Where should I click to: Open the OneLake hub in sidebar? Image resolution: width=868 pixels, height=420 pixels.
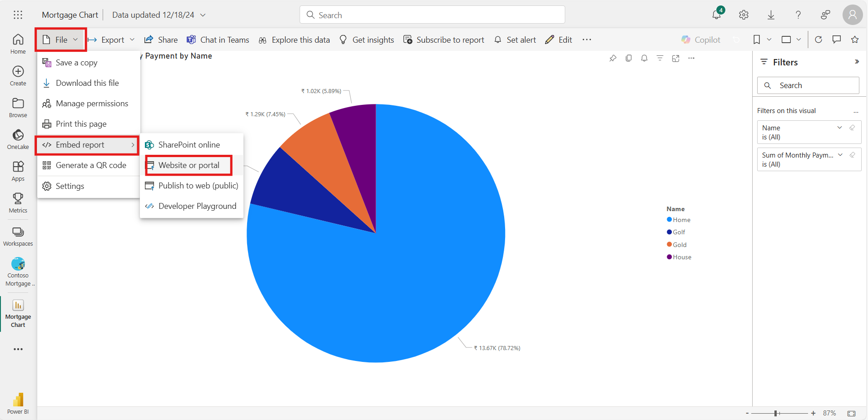18,139
